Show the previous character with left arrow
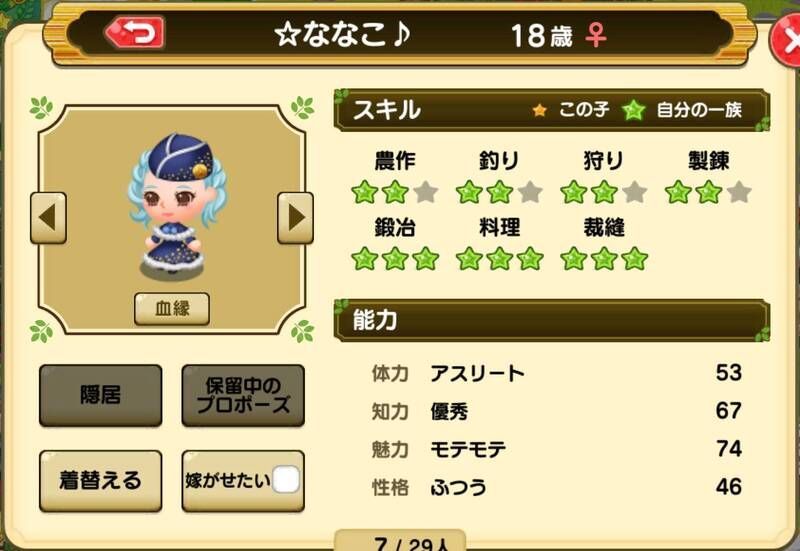The width and height of the screenshot is (800, 551). coord(48,218)
